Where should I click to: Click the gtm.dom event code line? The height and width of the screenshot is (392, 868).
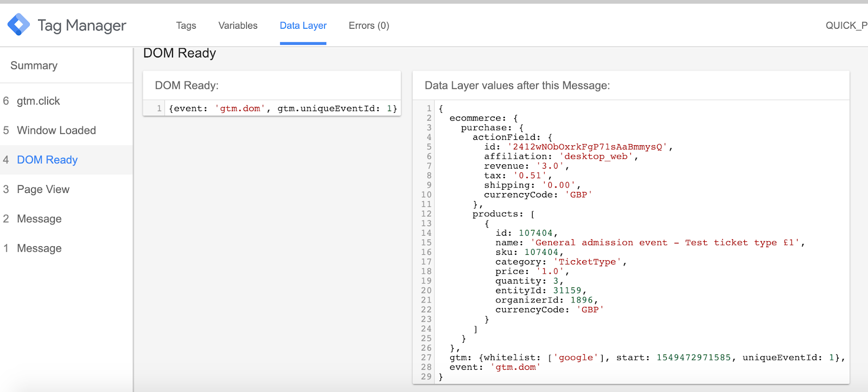point(283,108)
